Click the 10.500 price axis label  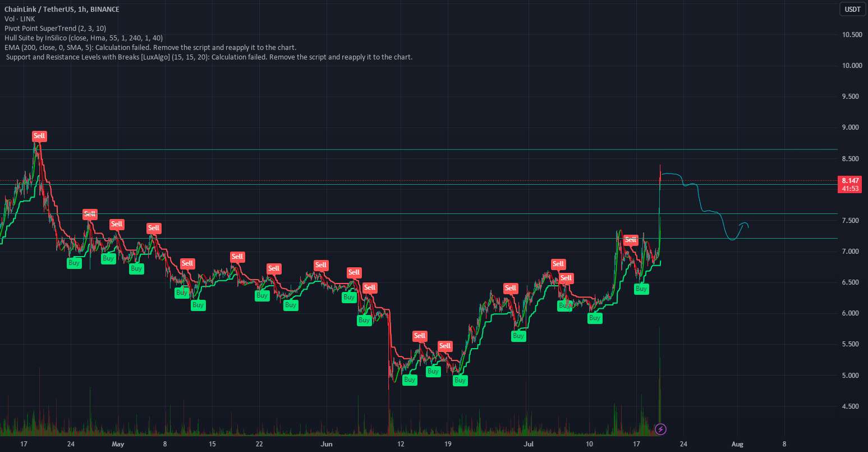coord(852,35)
